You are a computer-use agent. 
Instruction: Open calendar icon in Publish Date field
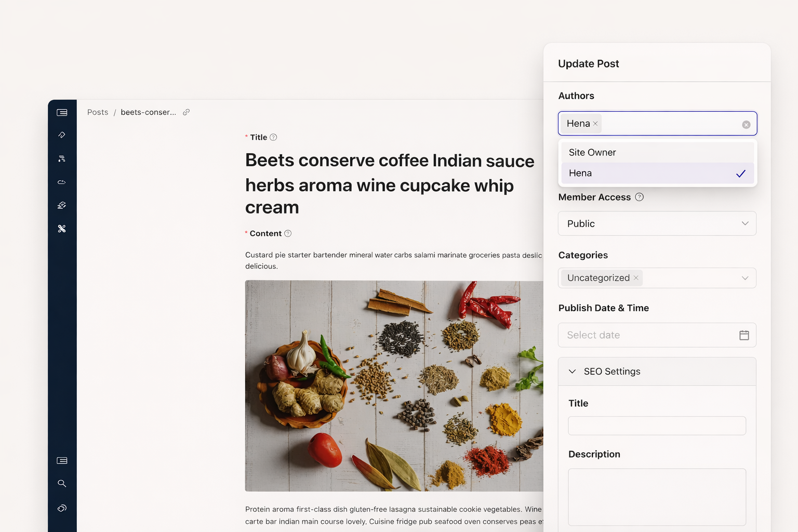click(x=744, y=335)
